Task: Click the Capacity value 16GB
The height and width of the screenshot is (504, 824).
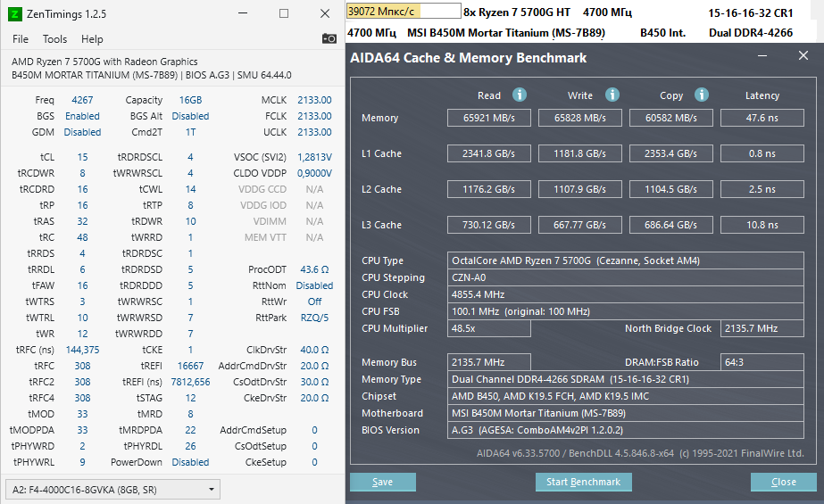Action: [190, 100]
